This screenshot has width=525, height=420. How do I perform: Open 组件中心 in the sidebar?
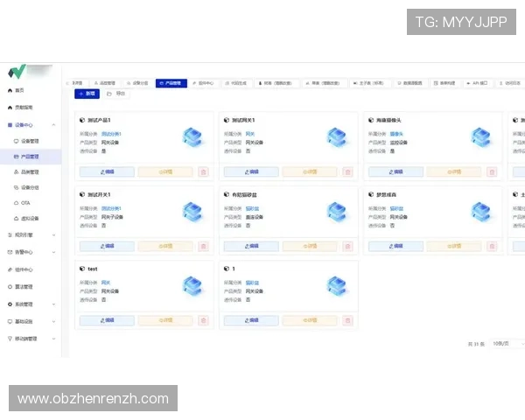(x=31, y=269)
